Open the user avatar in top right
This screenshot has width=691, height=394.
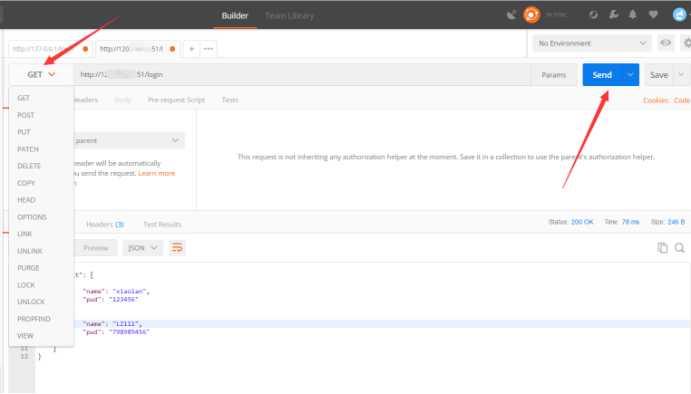tap(679, 15)
